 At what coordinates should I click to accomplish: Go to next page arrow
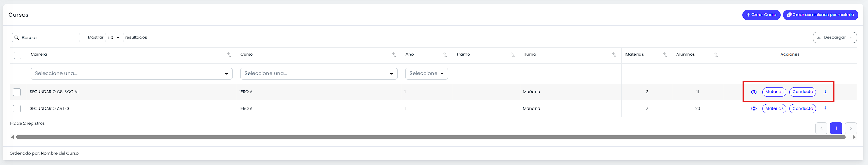[851, 128]
